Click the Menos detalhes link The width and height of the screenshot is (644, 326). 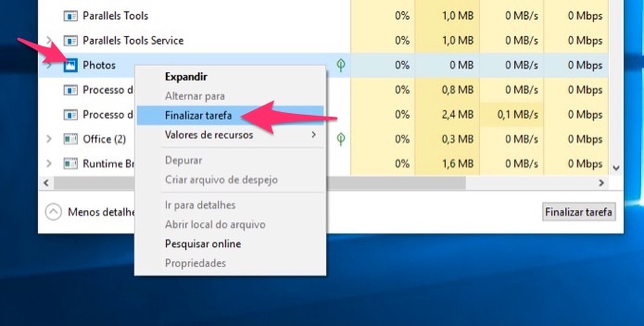(x=101, y=212)
